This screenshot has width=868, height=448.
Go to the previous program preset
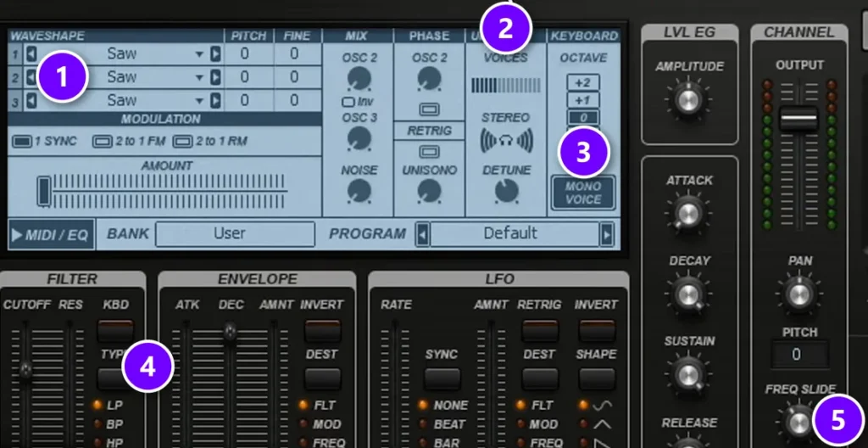click(x=422, y=234)
